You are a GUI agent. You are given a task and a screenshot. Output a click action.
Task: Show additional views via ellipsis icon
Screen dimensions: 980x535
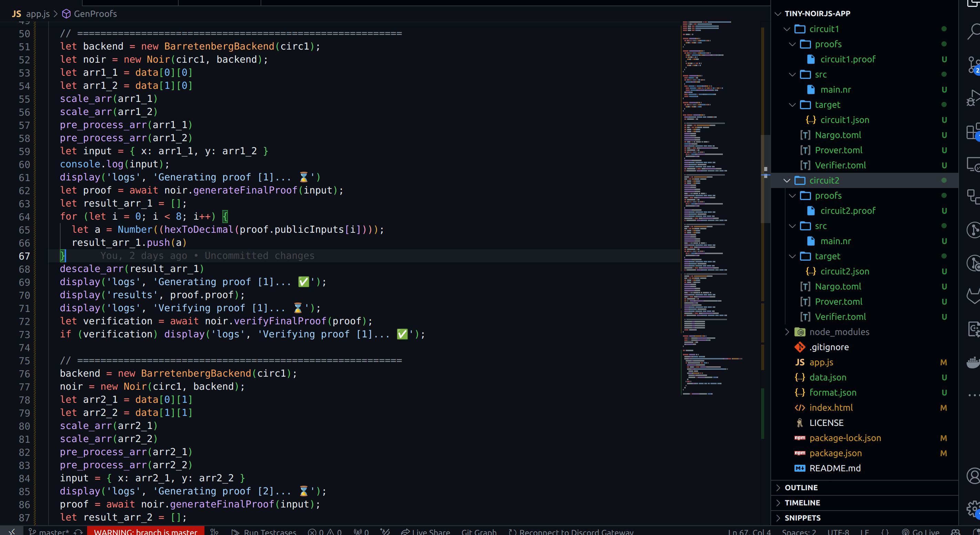[973, 395]
